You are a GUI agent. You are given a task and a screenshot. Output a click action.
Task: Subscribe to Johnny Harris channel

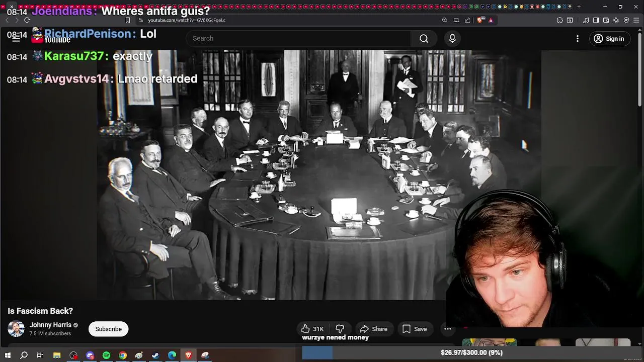click(x=109, y=329)
